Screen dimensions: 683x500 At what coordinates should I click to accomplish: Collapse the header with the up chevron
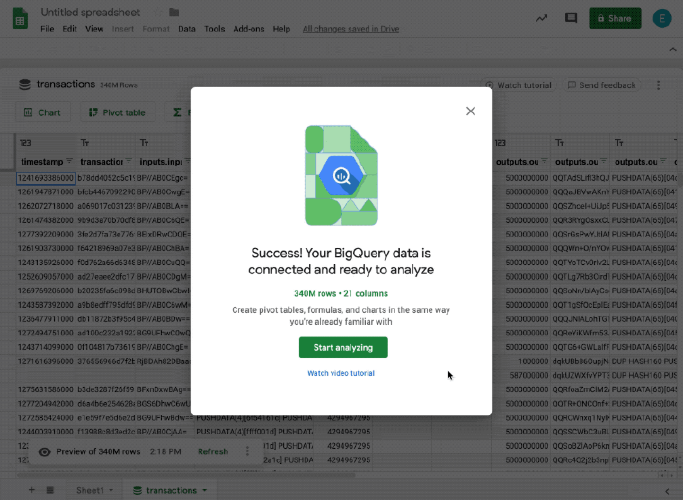click(x=673, y=50)
